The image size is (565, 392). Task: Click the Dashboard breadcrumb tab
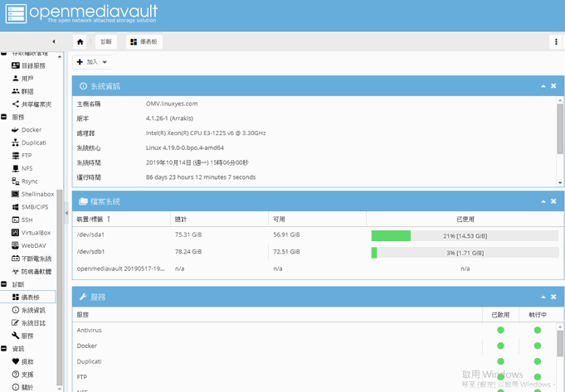[144, 41]
